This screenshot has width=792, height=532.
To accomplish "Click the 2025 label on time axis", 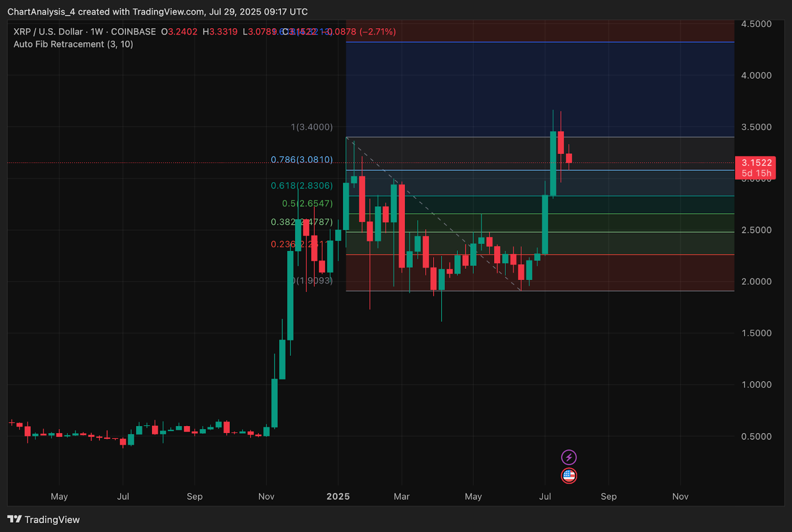I will [x=338, y=496].
